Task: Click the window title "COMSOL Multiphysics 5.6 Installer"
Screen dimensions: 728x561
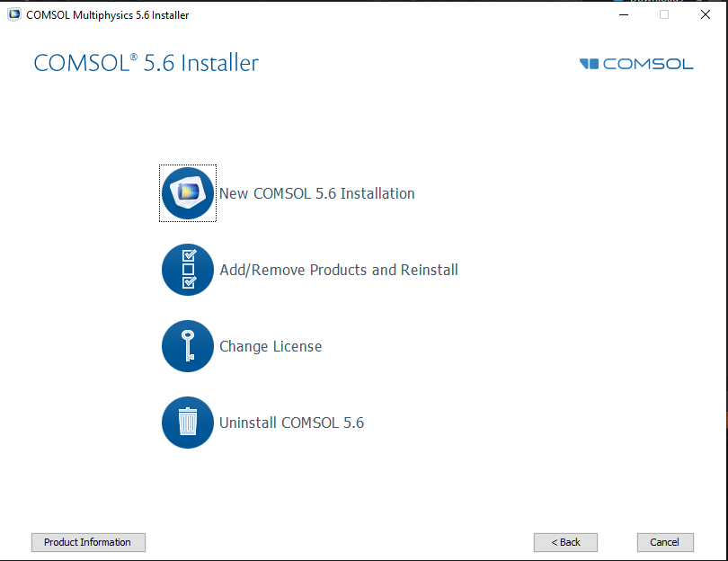Action: pyautogui.click(x=108, y=15)
